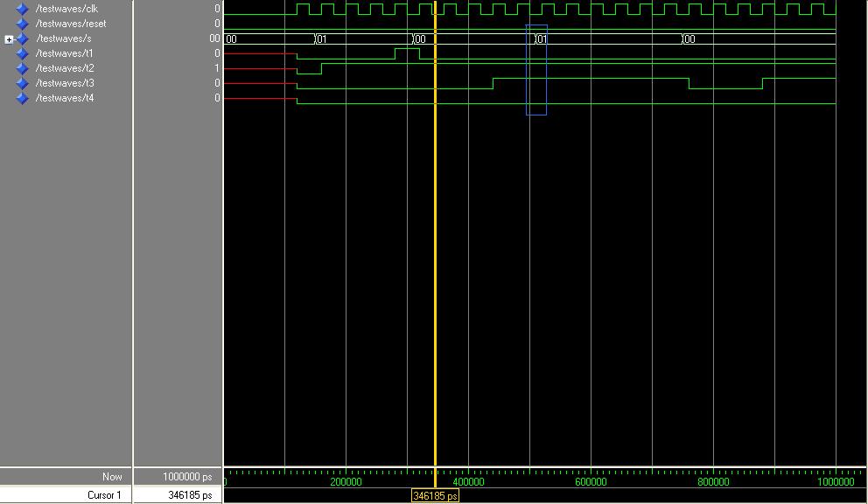Click the value 1 of /testwaves/t2
This screenshot has width=868, height=504.
pyautogui.click(x=217, y=68)
